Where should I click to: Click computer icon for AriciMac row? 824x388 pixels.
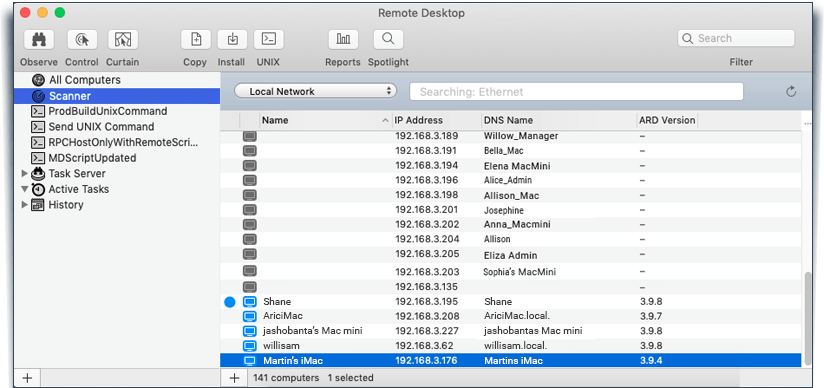[250, 316]
